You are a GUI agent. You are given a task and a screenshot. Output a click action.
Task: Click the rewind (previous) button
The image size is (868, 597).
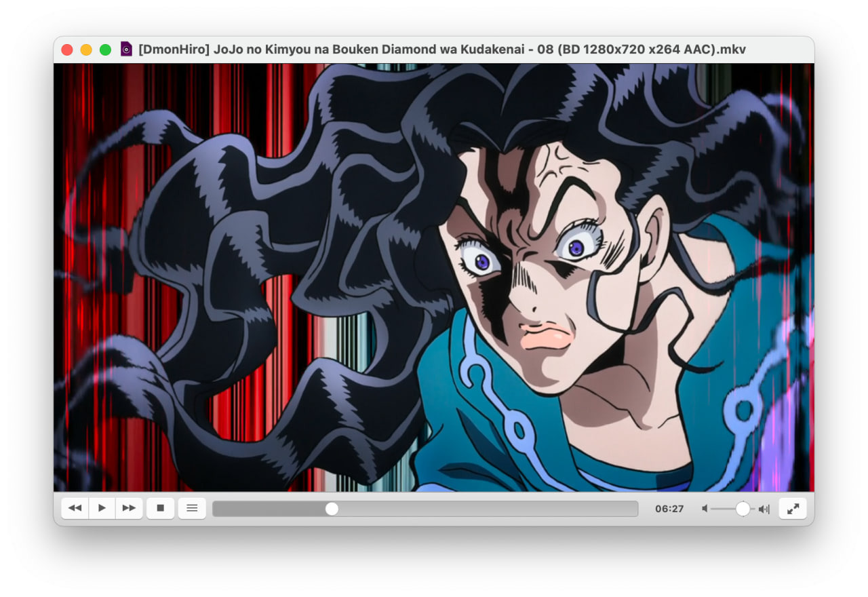[75, 508]
